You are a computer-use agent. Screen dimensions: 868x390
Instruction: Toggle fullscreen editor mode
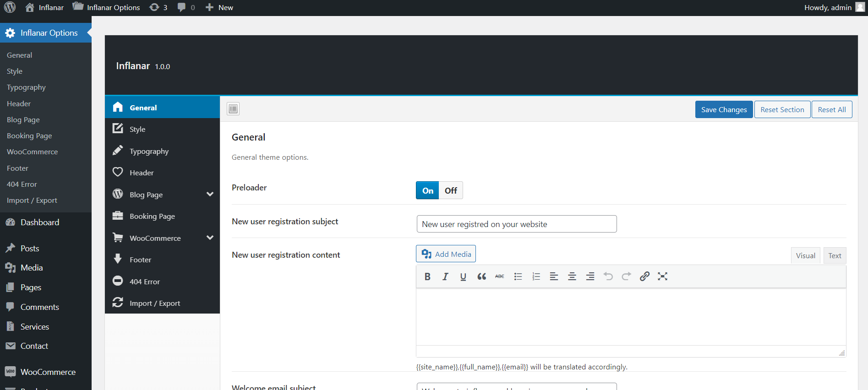pyautogui.click(x=662, y=276)
